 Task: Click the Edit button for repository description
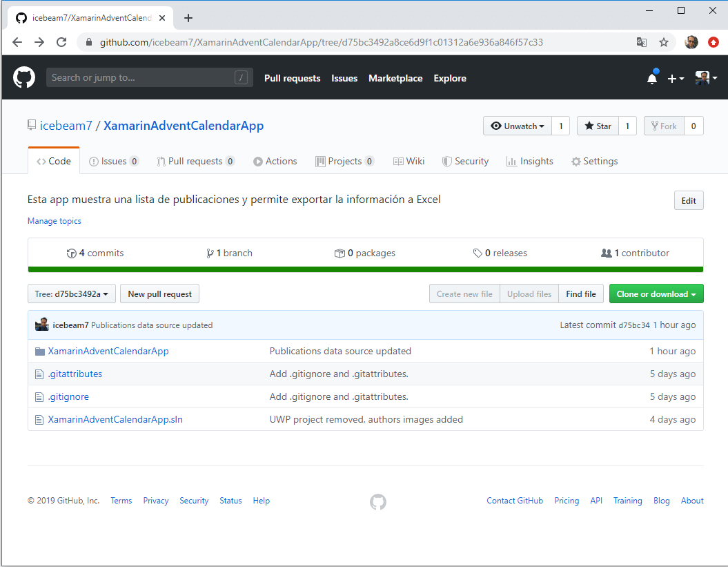tap(688, 200)
